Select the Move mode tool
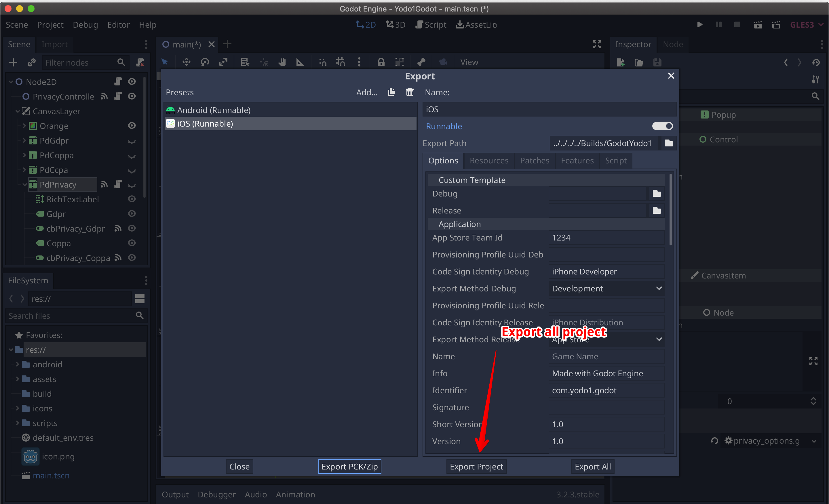The image size is (829, 504). [186, 62]
